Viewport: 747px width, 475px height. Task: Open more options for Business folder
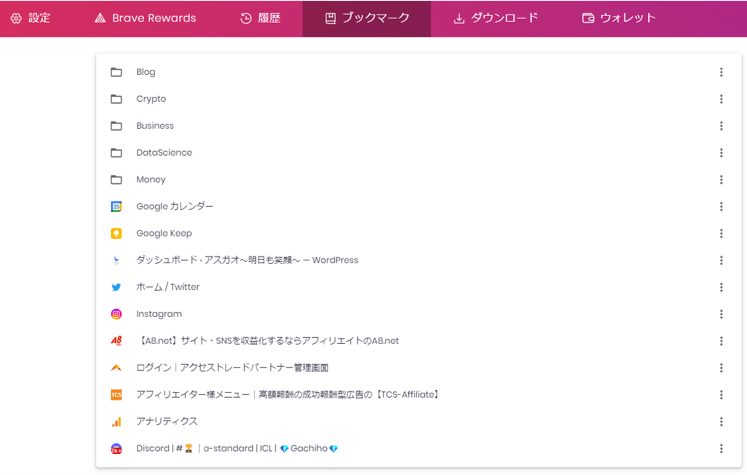point(721,126)
